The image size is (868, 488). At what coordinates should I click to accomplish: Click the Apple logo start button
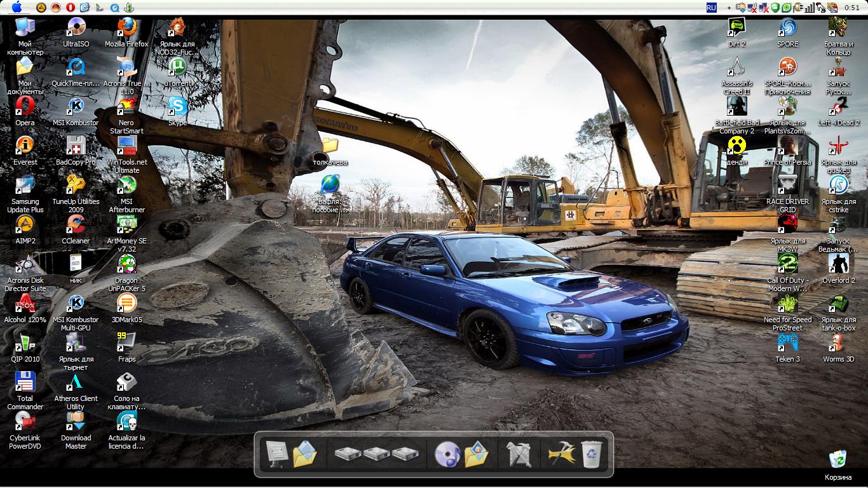click(x=17, y=8)
